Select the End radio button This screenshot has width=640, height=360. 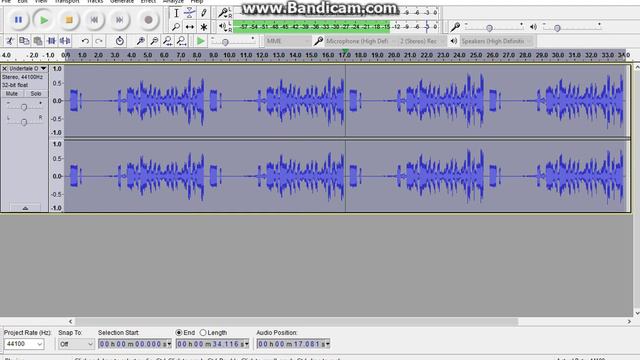[179, 333]
